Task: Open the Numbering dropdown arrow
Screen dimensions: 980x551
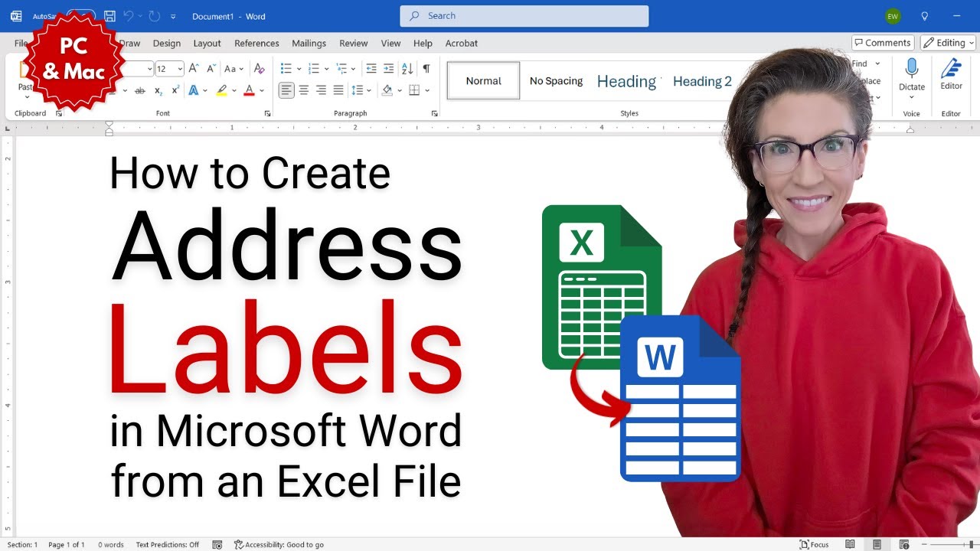Action: point(326,69)
